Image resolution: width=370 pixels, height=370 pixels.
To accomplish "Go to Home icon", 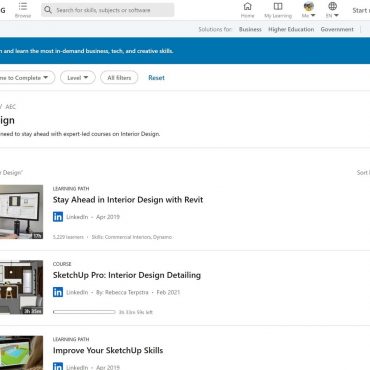I will (247, 6).
